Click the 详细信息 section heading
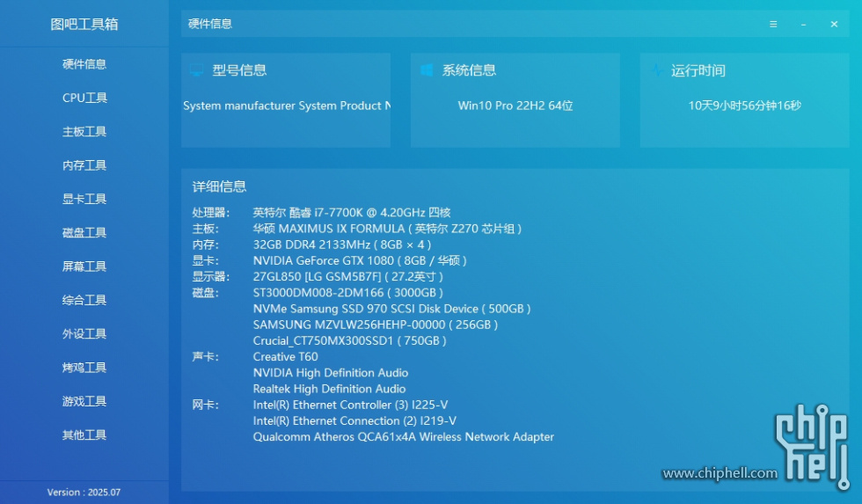The width and height of the screenshot is (862, 504). tap(219, 186)
